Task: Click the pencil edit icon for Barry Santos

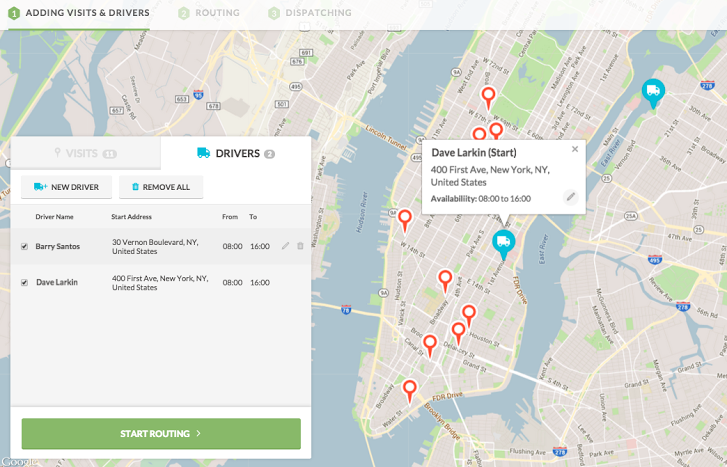Action: tap(285, 246)
